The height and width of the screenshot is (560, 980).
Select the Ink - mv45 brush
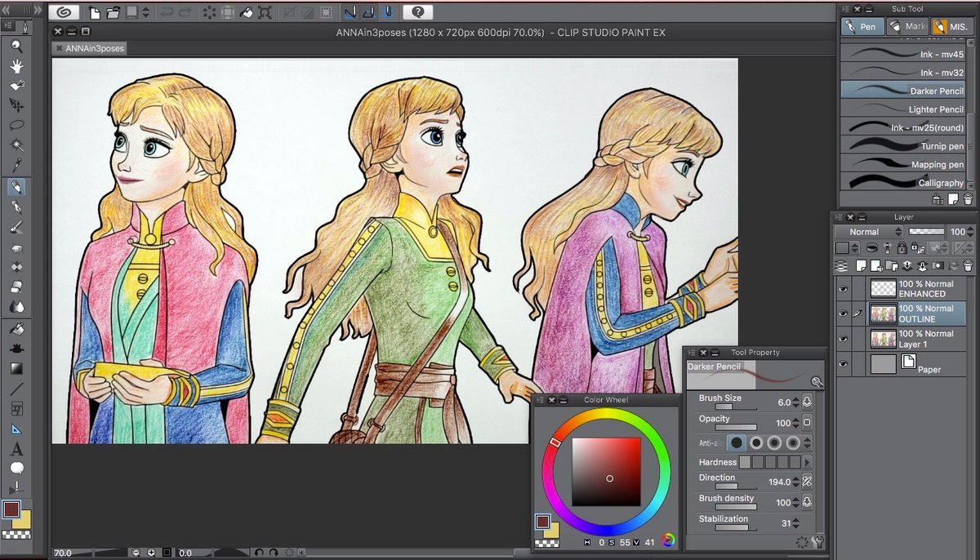[x=904, y=54]
